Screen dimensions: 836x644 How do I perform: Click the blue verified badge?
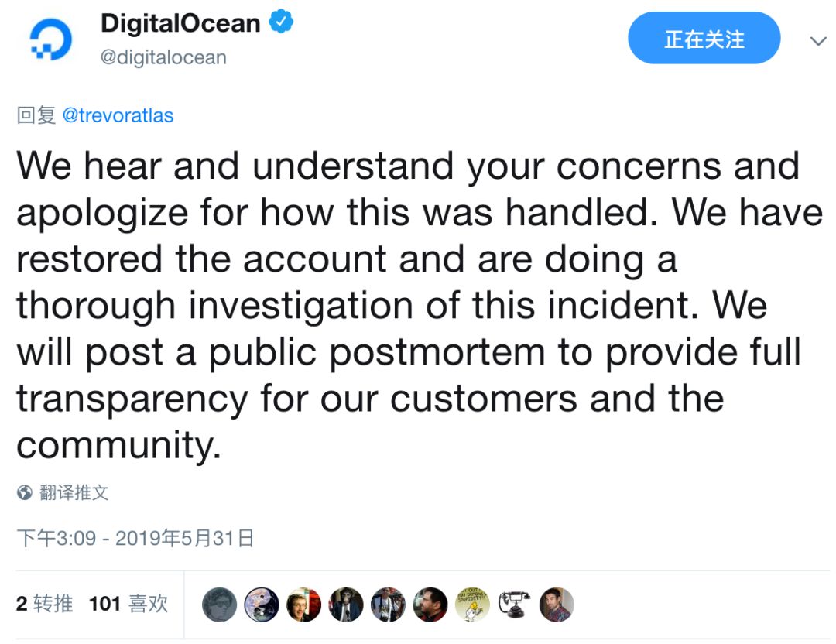[x=280, y=24]
